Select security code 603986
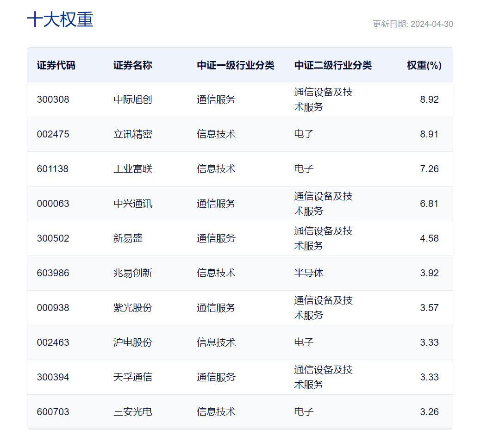 (53, 273)
